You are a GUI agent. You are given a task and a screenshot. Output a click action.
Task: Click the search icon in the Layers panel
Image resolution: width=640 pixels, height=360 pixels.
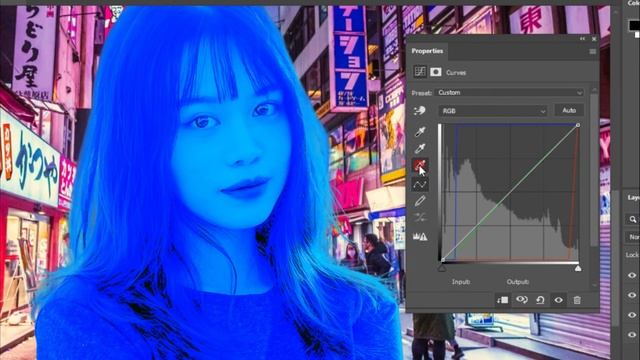coord(633,220)
